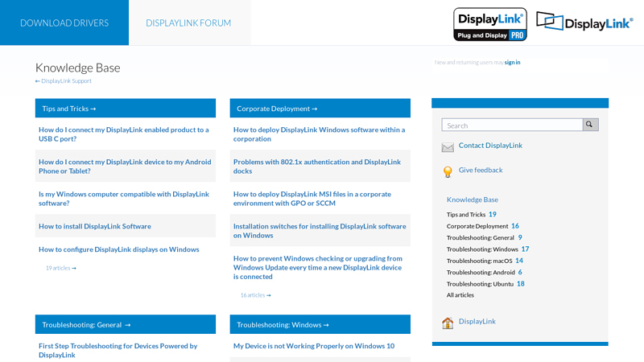The width and height of the screenshot is (644, 362).
Task: View all 19 articles link
Action: [61, 268]
